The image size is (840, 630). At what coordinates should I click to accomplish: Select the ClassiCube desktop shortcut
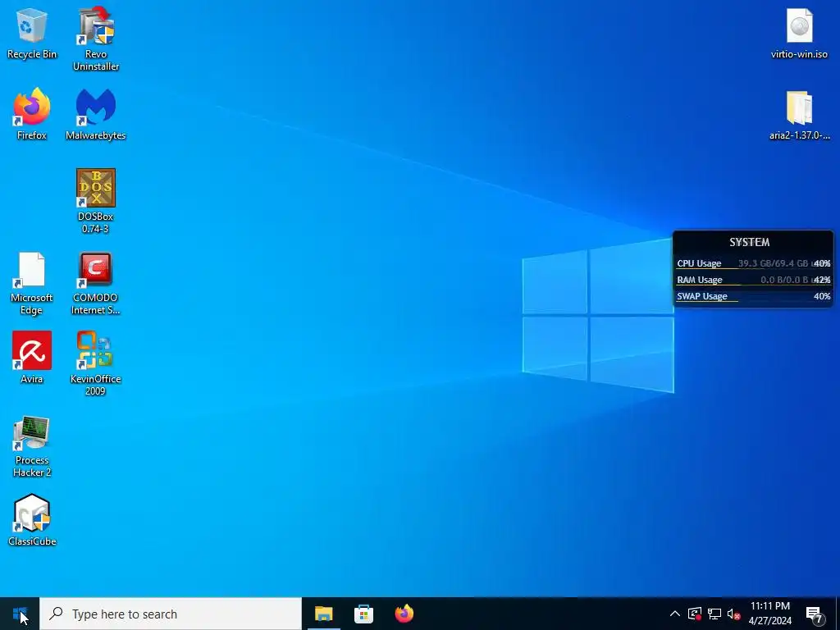[x=32, y=520]
